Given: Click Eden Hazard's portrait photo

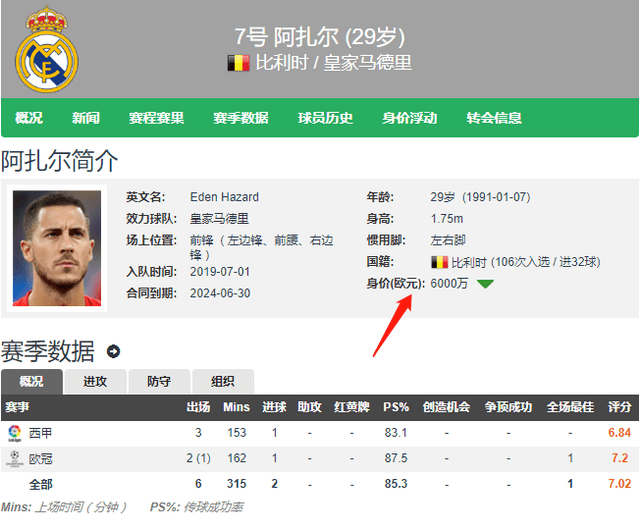Looking at the screenshot, I should (57, 248).
